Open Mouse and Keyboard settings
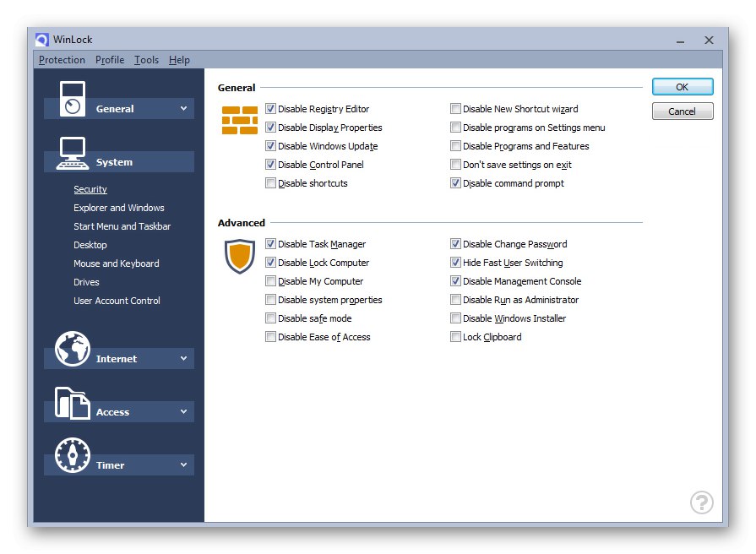 click(117, 263)
